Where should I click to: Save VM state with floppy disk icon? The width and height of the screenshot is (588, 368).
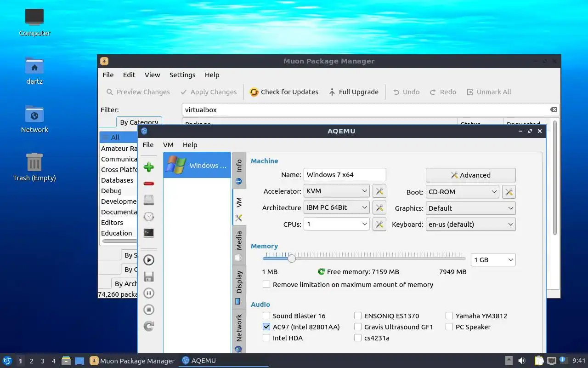click(x=148, y=276)
